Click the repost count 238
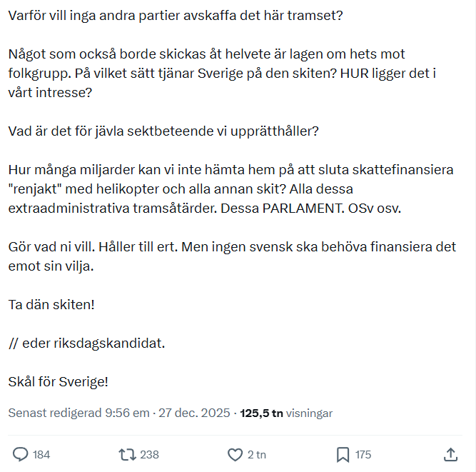The height and width of the screenshot is (472, 476). pyautogui.click(x=149, y=455)
